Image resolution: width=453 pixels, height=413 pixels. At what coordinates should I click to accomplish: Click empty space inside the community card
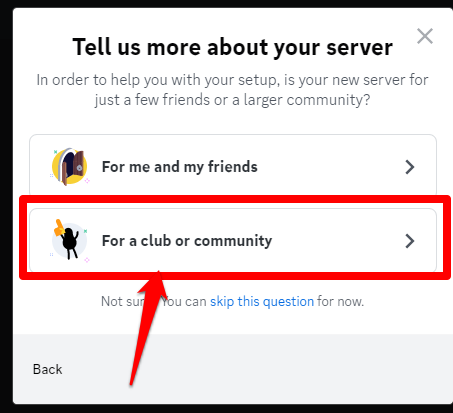point(337,241)
